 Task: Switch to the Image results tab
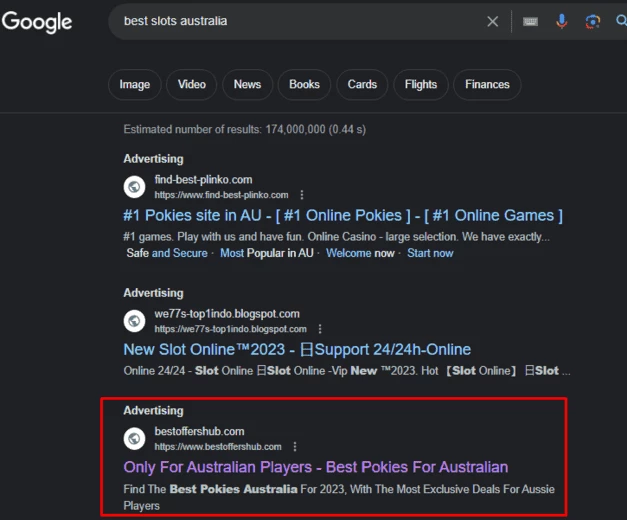[135, 84]
